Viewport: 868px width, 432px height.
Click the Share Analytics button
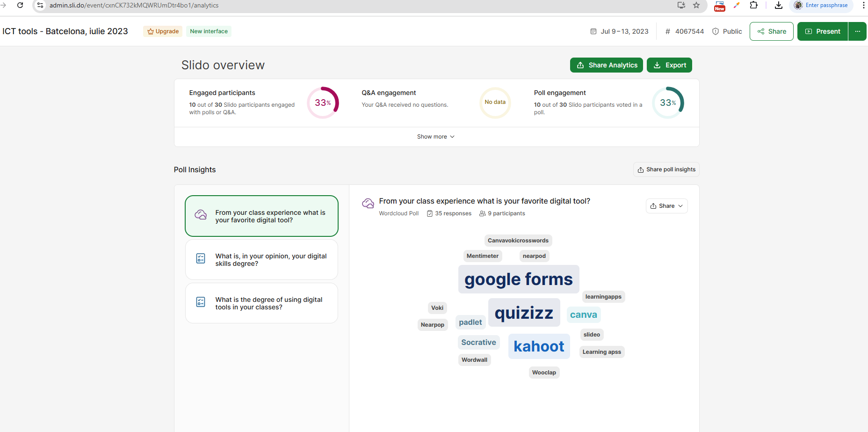point(606,65)
